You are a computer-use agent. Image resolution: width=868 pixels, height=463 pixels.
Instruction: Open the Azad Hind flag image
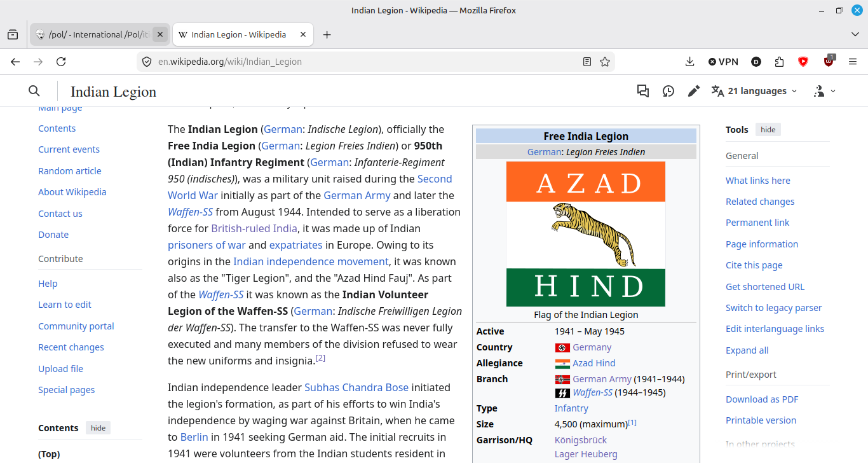pos(586,234)
